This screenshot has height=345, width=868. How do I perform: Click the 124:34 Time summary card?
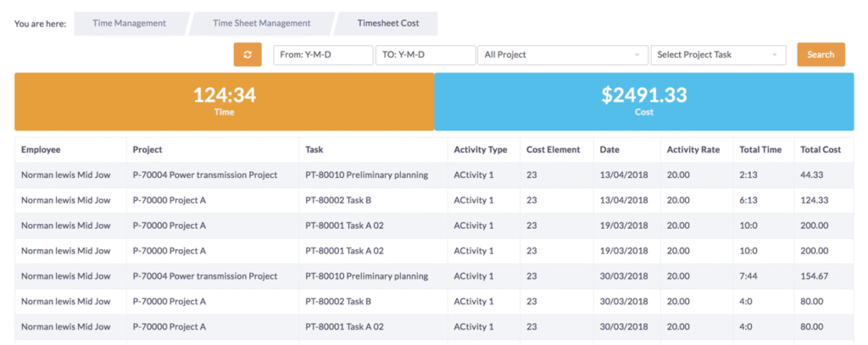[x=224, y=102]
